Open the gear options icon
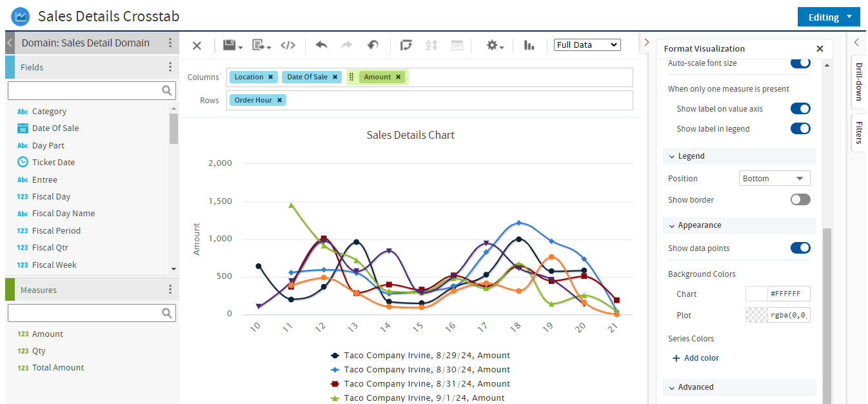This screenshot has height=404, width=868. coord(495,45)
